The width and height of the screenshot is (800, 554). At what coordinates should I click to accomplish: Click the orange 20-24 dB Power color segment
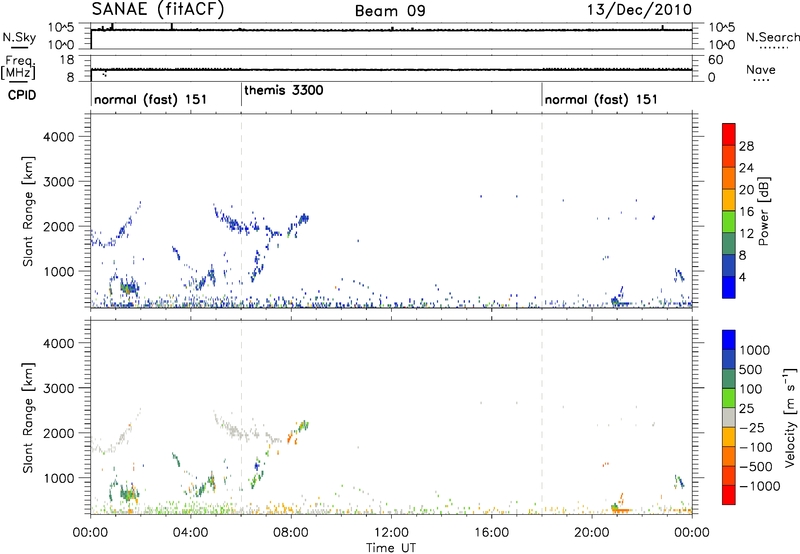point(729,178)
